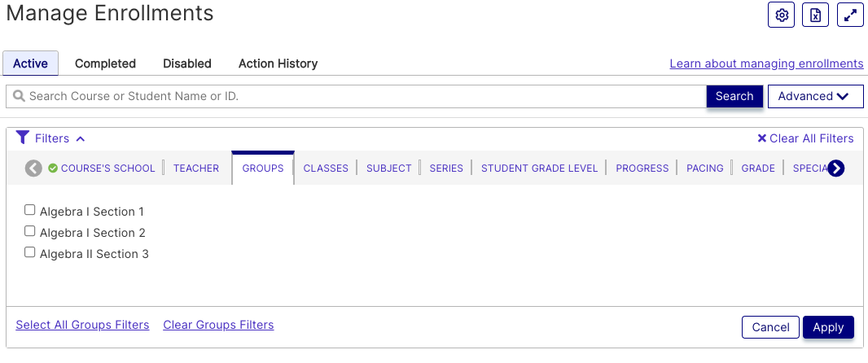Check Algebra I Section 1 group
868x363 pixels.
(x=30, y=210)
